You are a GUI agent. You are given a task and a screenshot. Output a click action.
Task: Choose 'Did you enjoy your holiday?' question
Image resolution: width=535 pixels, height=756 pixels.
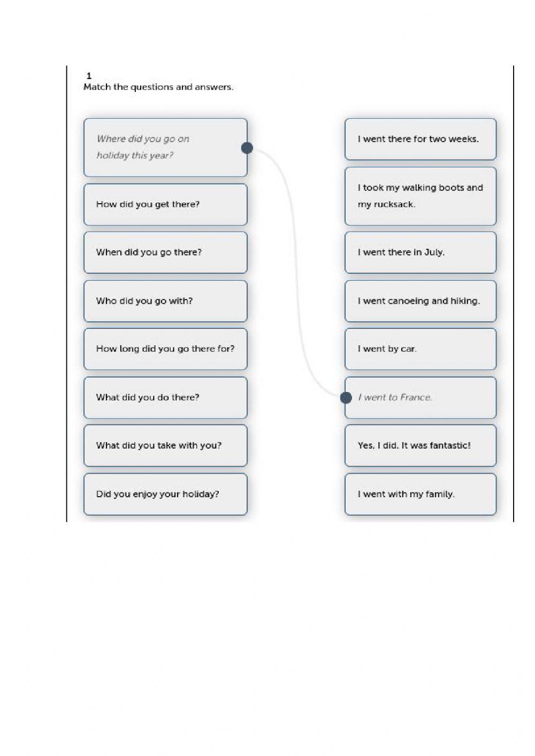[x=165, y=494]
